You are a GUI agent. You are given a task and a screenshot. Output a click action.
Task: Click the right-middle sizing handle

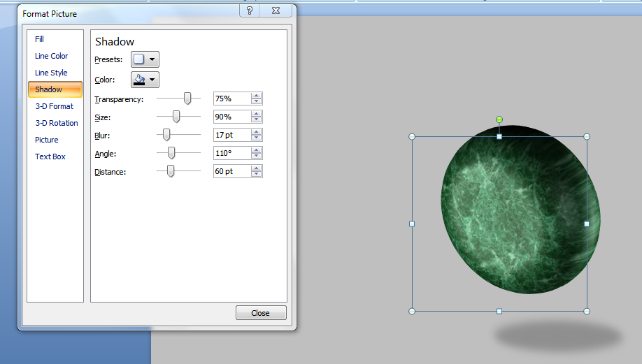(x=587, y=224)
